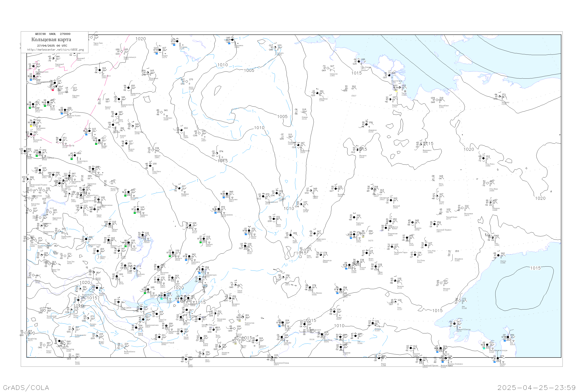Click the turquoise square at Николаевск-на-Амуре
588x392 pixels.
[484, 348]
